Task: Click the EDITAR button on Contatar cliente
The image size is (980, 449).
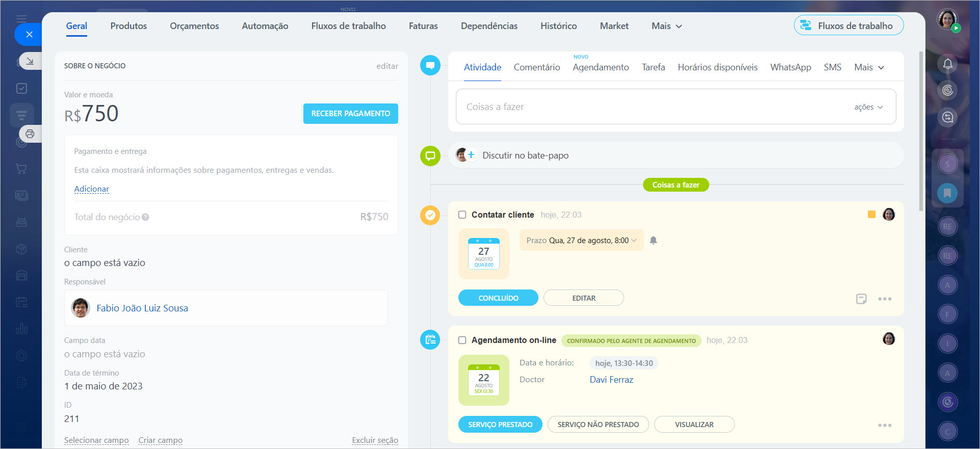Action: coord(584,298)
